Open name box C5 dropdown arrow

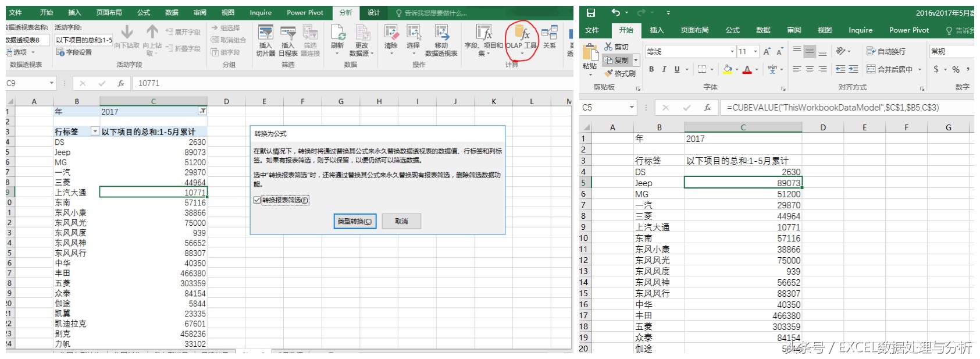(632, 108)
